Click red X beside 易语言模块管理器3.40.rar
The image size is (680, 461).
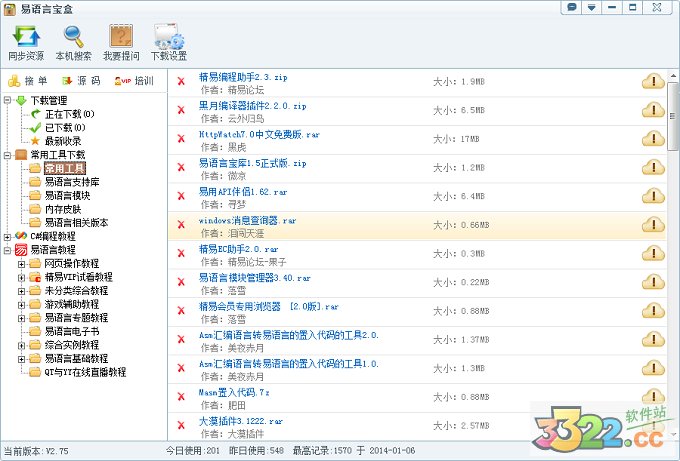click(x=181, y=282)
